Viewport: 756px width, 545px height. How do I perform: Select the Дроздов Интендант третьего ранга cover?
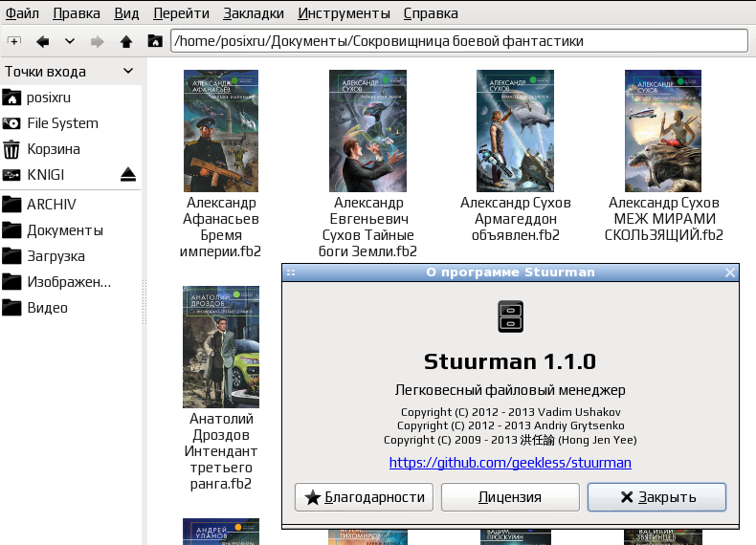pyautogui.click(x=221, y=347)
